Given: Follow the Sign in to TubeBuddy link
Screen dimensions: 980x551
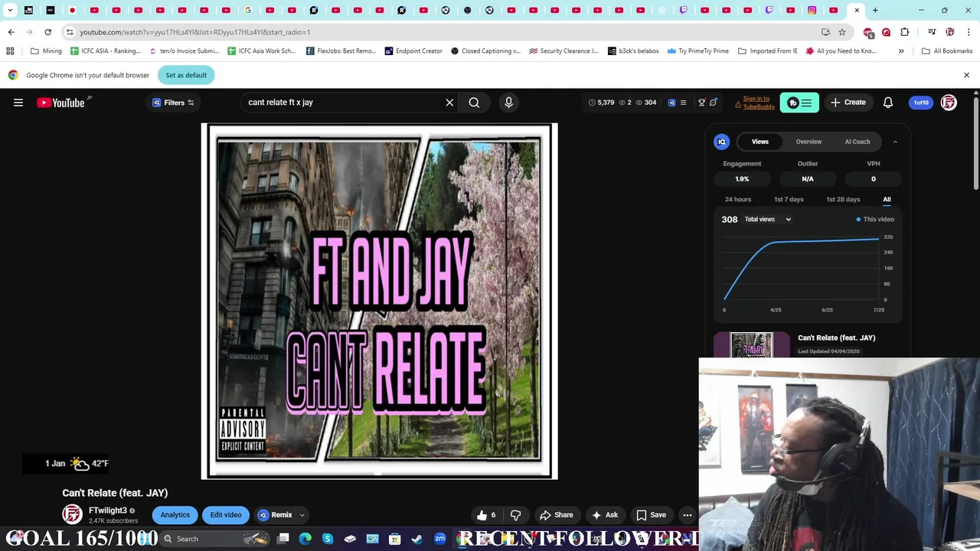Looking at the screenshot, I should [x=758, y=103].
